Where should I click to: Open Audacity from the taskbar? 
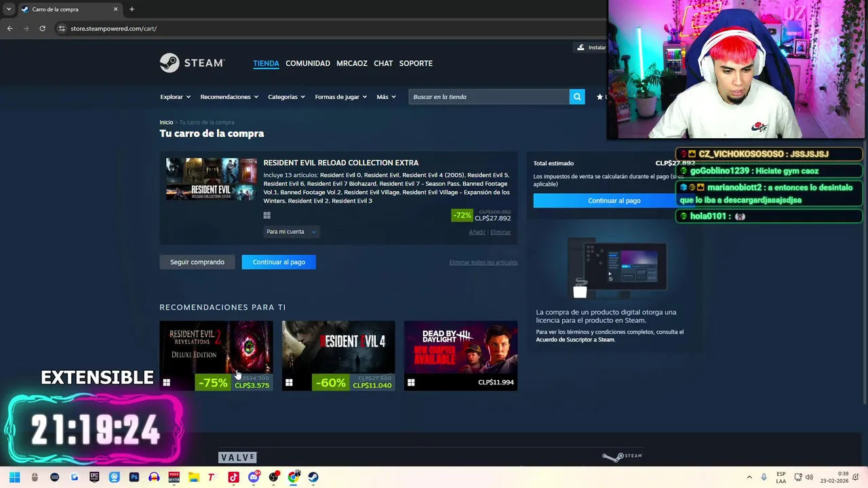click(154, 477)
